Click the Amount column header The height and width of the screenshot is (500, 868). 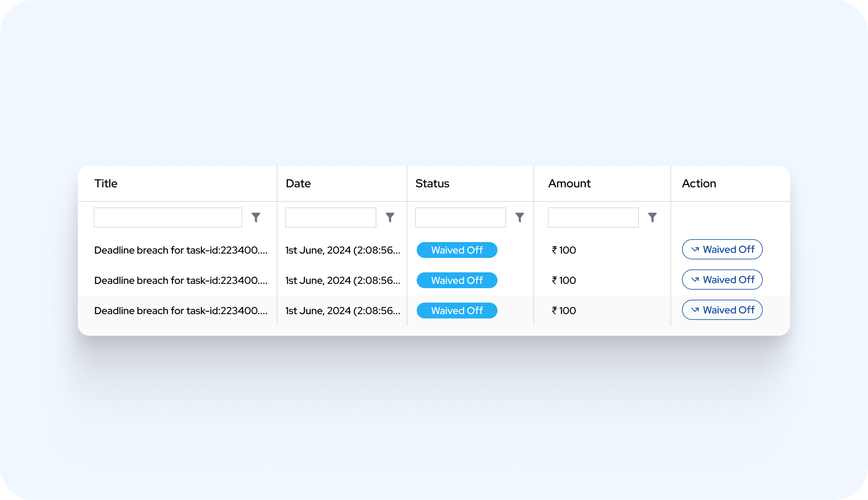coord(569,183)
